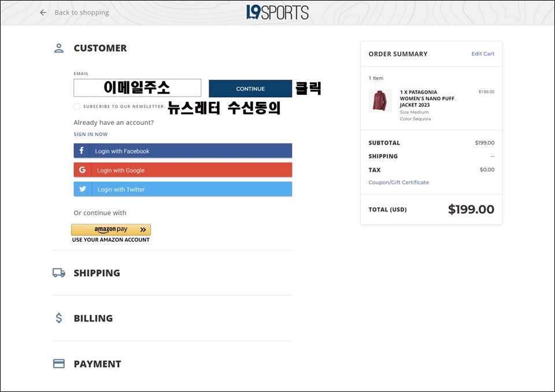Viewport: 555px width, 392px height.
Task: Click the $199.00 total amount
Action: pos(471,209)
